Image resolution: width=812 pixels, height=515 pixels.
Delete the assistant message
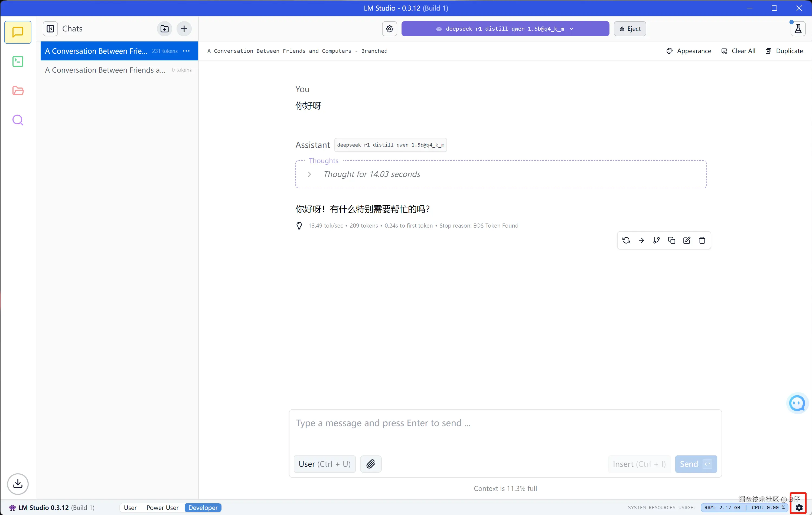[702, 240]
